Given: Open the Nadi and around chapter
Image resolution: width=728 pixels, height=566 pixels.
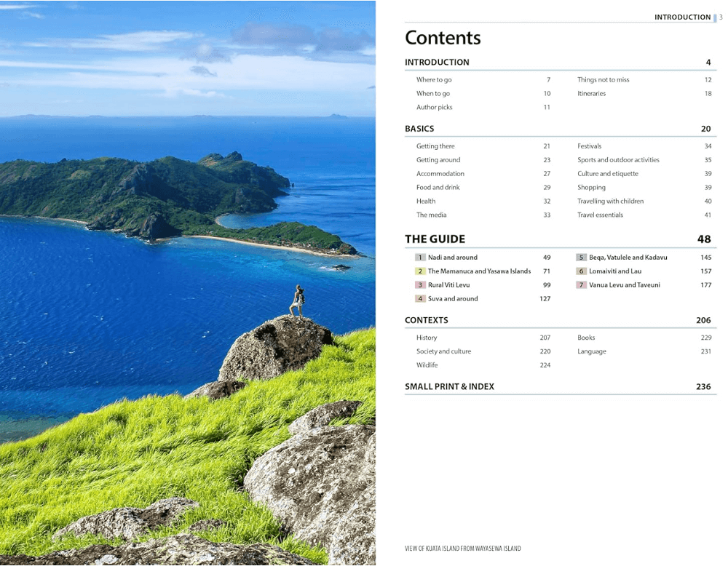Looking at the screenshot, I should click(453, 258).
